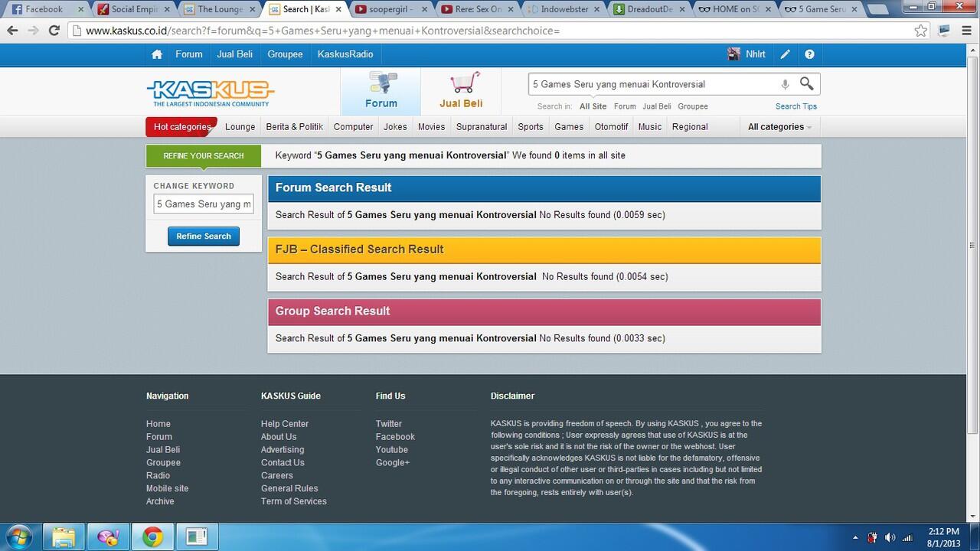Screen dimensions: 980x551
Task: Click the magnifier search icon
Action: click(807, 83)
